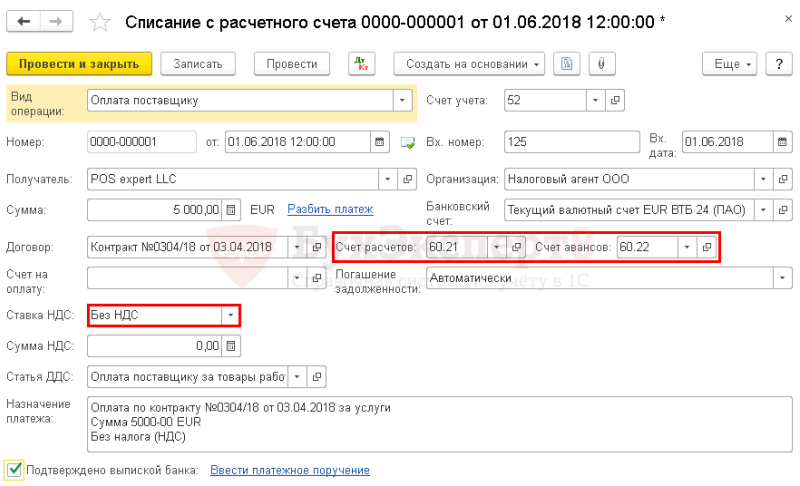Click the Дт/Кт postings icon

[362, 64]
